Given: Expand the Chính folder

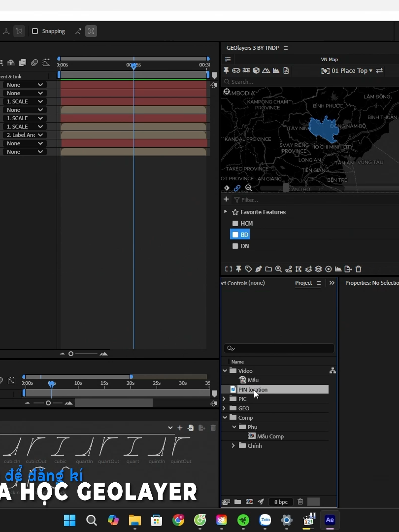Looking at the screenshot, I should coord(233,445).
